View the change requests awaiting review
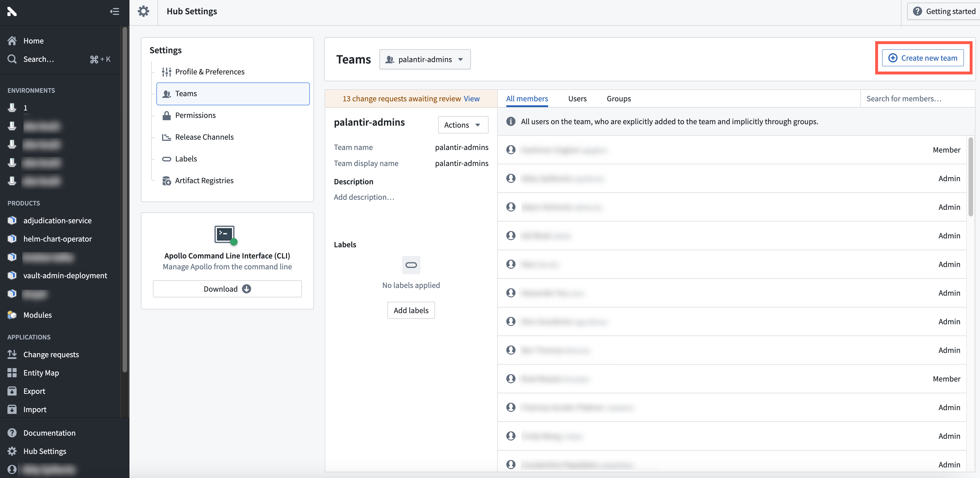Viewport: 980px width, 478px height. [471, 98]
